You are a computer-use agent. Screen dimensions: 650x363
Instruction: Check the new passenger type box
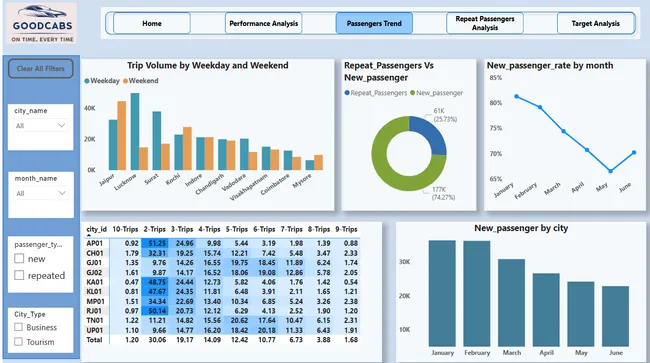[x=19, y=259]
